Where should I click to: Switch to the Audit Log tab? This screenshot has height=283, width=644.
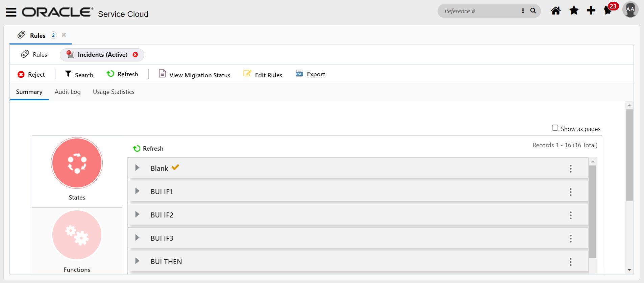coord(68,92)
